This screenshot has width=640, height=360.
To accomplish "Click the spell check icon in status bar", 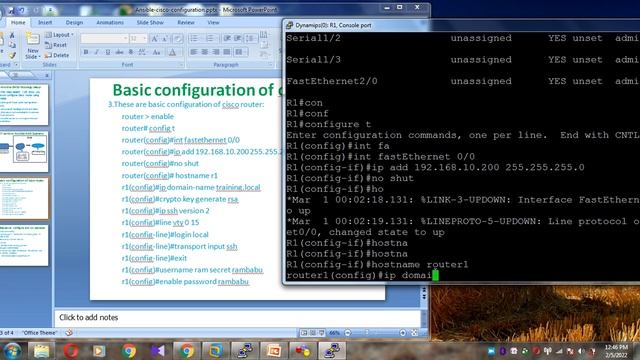I will click(69, 333).
